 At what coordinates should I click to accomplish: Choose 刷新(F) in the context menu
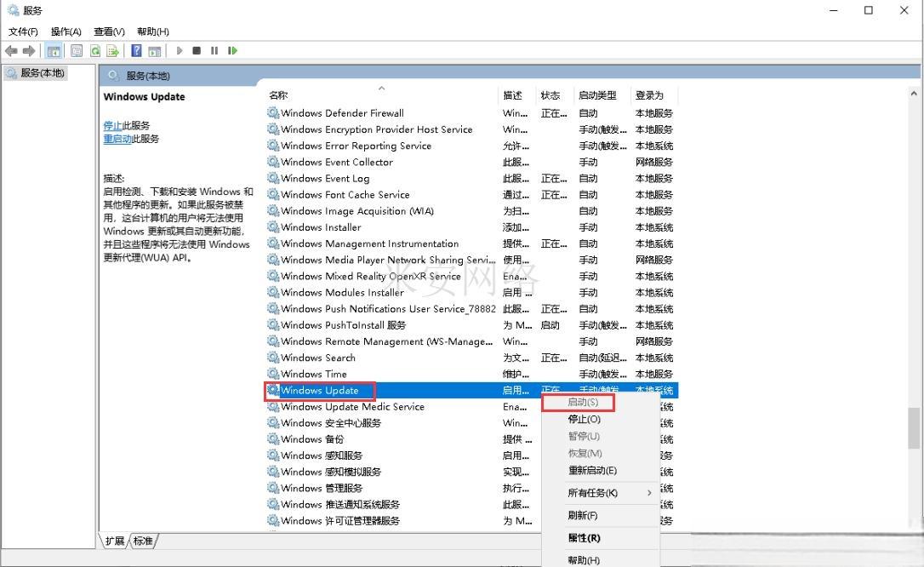(x=600, y=515)
